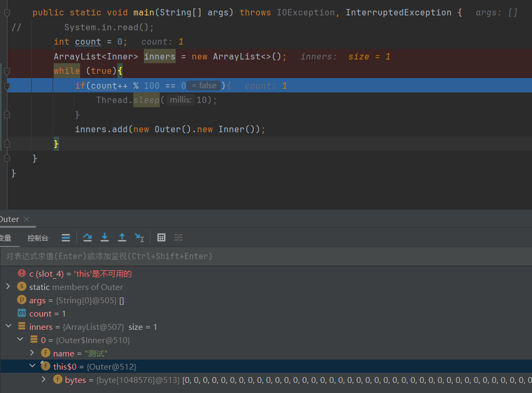Click the Step Over debugger icon
Image resolution: width=532 pixels, height=393 pixels.
(88, 237)
